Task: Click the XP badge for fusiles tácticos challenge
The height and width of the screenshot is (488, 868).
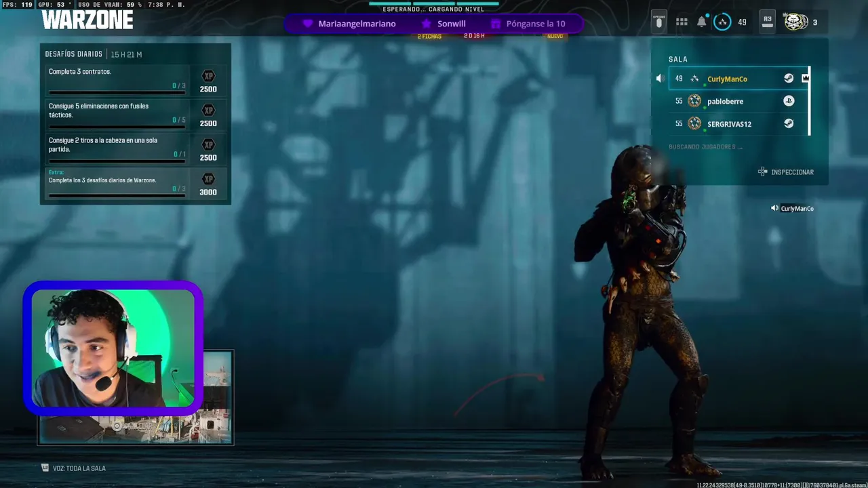Action: (208, 110)
